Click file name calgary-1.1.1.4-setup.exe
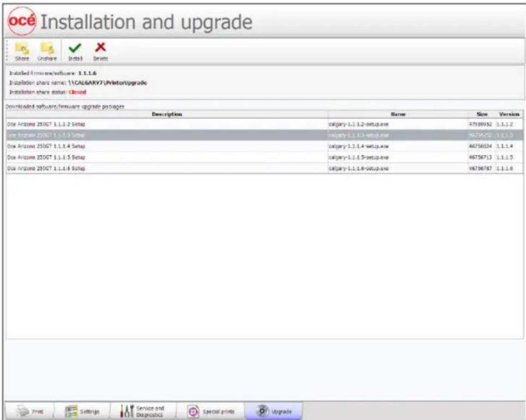The image size is (526, 420). (x=358, y=146)
